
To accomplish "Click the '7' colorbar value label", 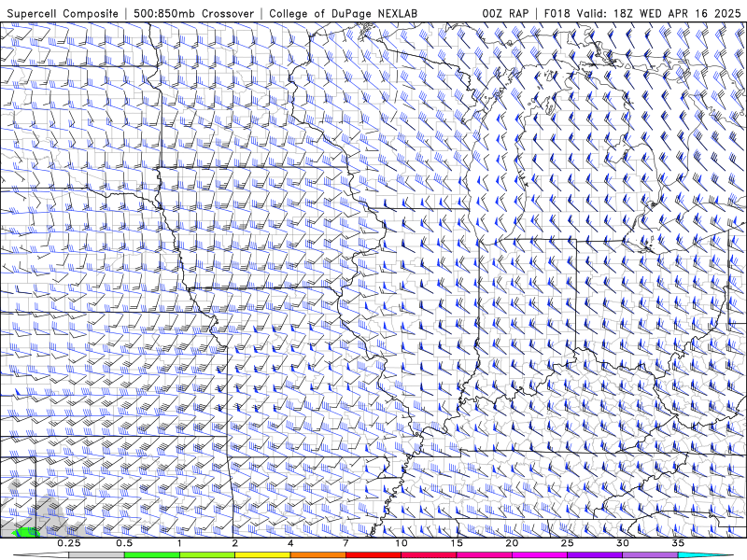I will (345, 543).
